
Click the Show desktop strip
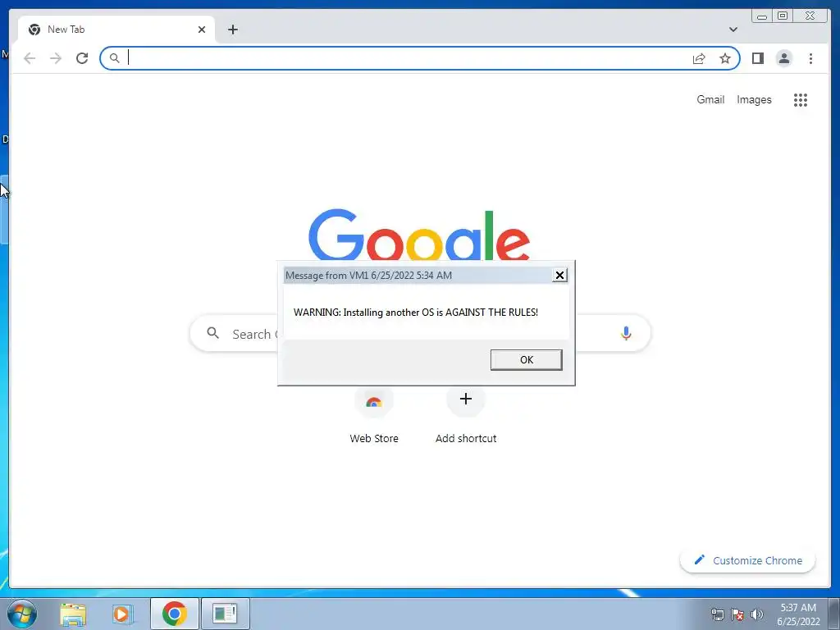(x=834, y=614)
